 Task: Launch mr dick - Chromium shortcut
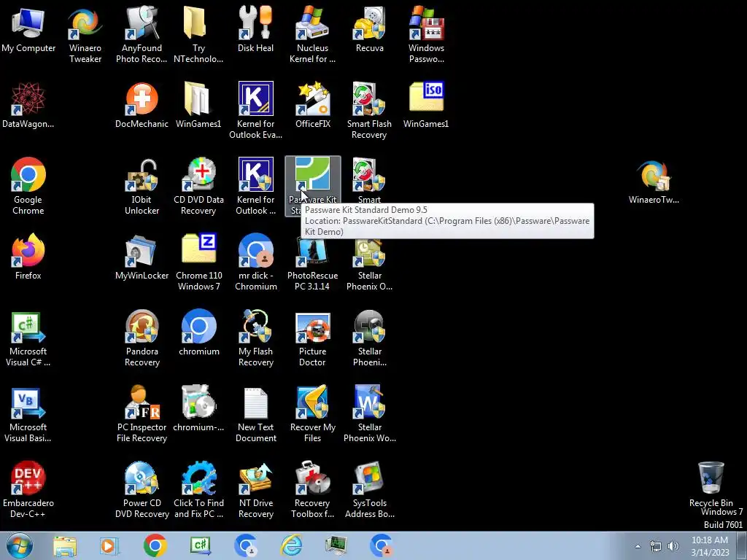point(255,262)
